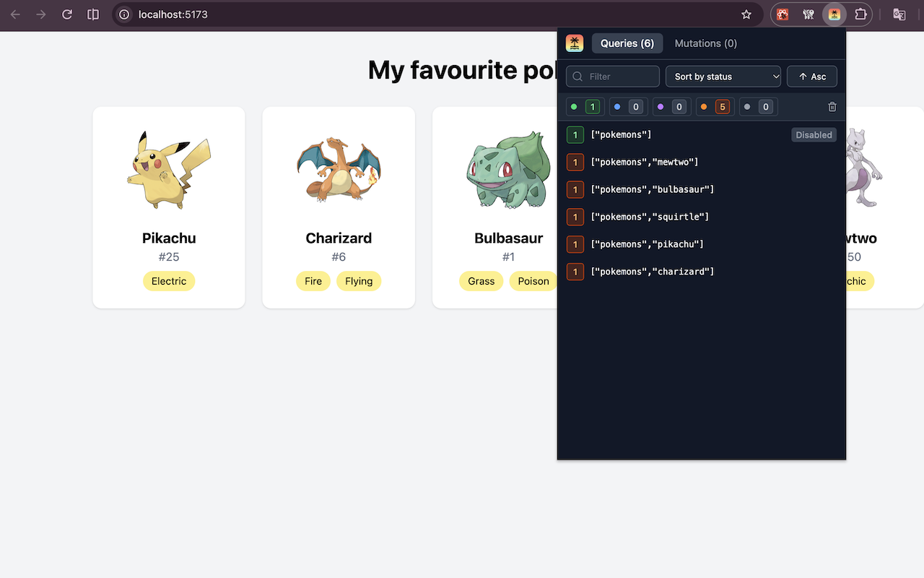Open the Extensions puzzle piece menu
924x578 pixels.
tap(860, 14)
